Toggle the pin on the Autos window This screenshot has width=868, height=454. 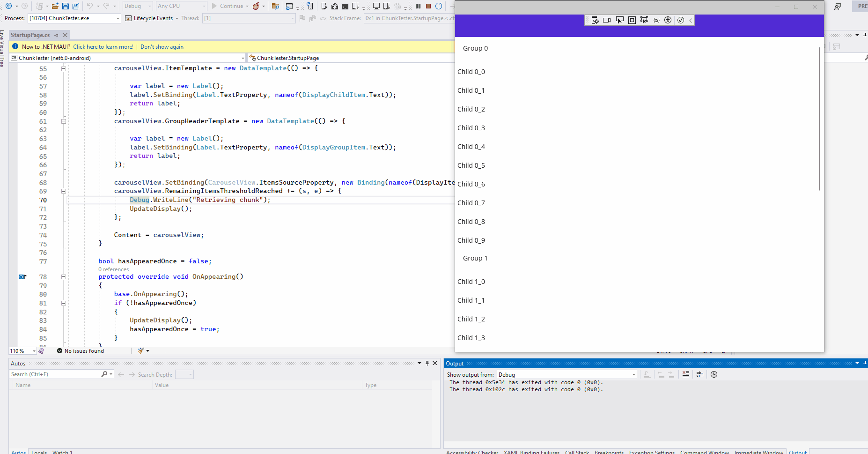(x=427, y=363)
